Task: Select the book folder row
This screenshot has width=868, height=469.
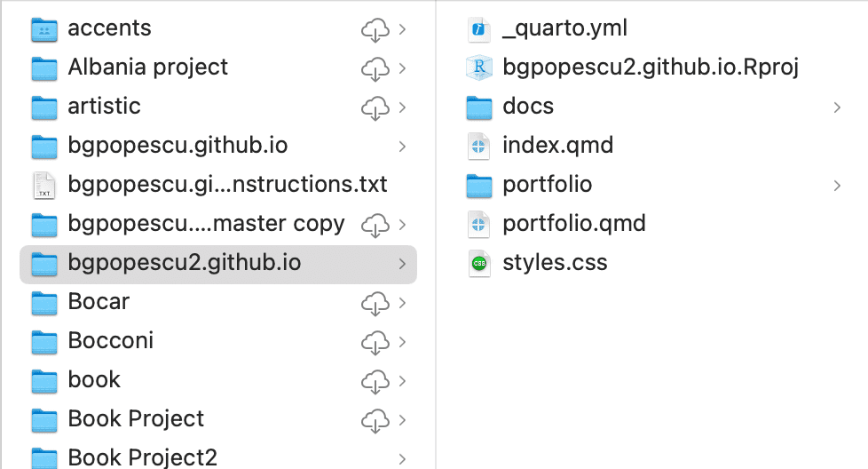Action: click(x=94, y=380)
